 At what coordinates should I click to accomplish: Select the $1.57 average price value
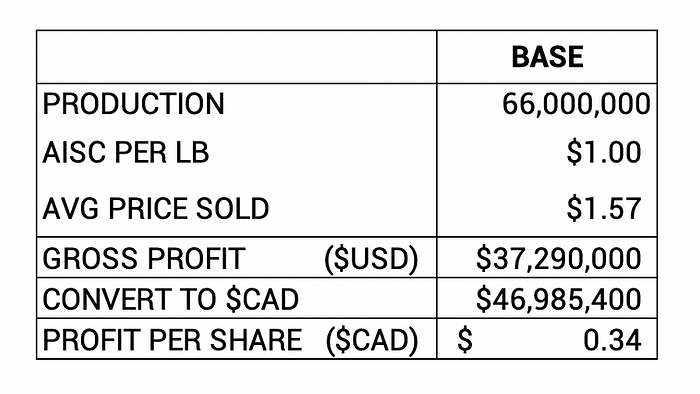[x=604, y=208]
